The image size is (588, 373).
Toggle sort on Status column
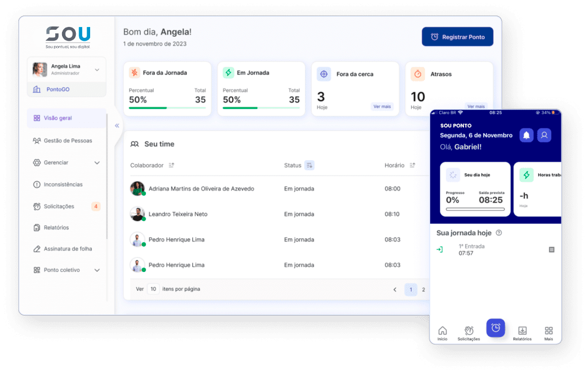(x=310, y=165)
